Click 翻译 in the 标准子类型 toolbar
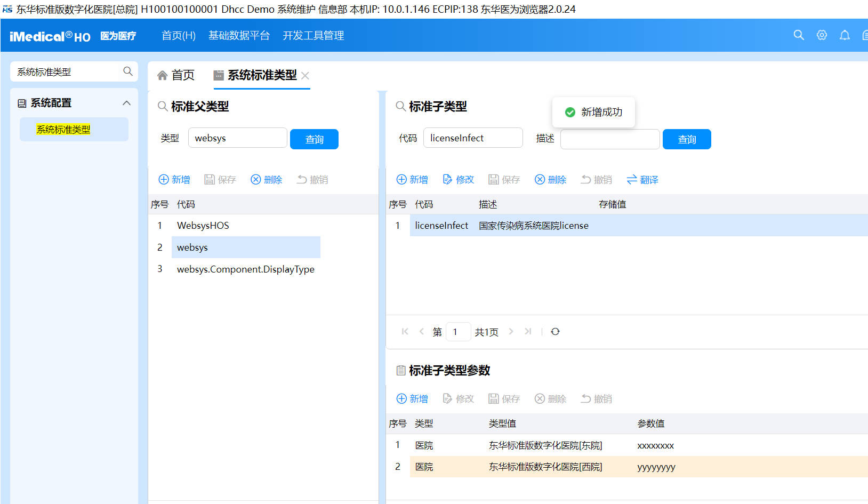 click(642, 180)
